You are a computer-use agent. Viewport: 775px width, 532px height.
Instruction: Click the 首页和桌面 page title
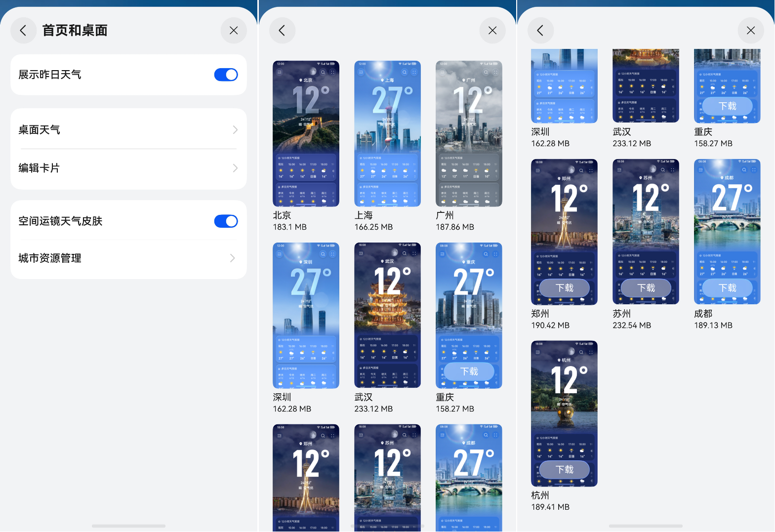pos(75,31)
